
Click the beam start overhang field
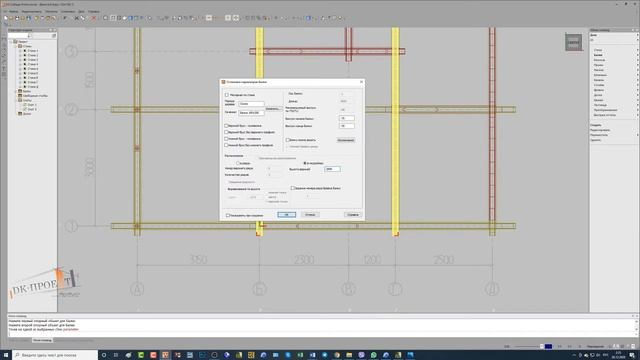(x=347, y=118)
